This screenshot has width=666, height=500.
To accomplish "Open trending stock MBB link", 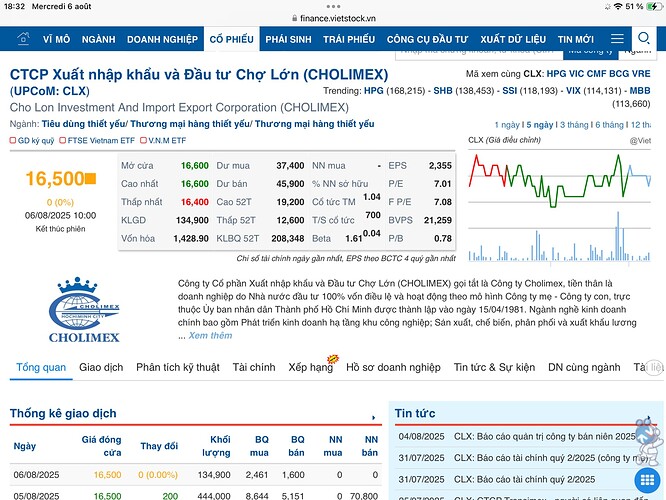I will coord(640,91).
